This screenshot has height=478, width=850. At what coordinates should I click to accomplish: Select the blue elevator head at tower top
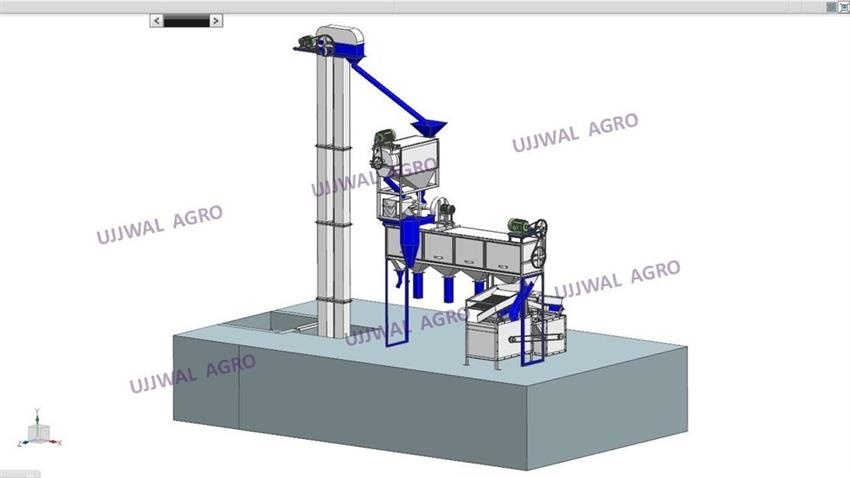pos(345,43)
